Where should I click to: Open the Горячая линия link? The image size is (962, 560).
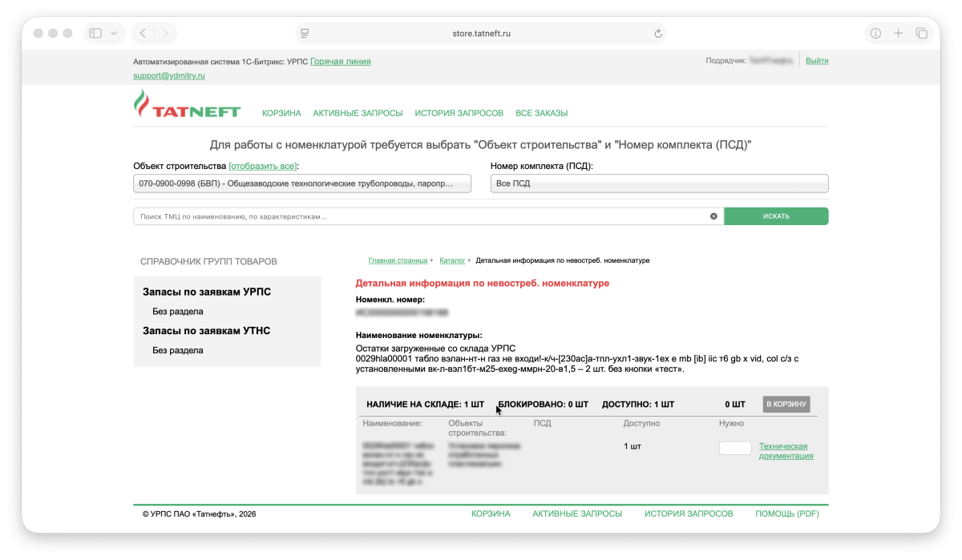click(x=341, y=62)
